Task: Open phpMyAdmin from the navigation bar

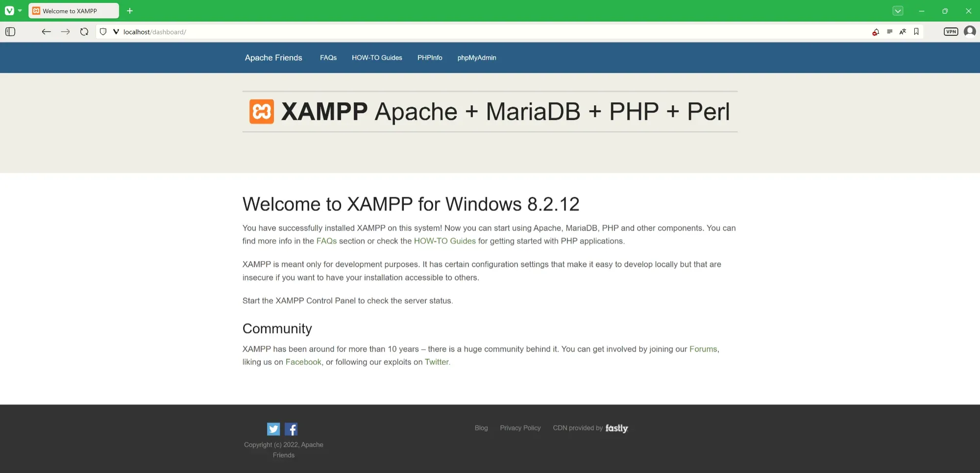Action: pos(476,58)
